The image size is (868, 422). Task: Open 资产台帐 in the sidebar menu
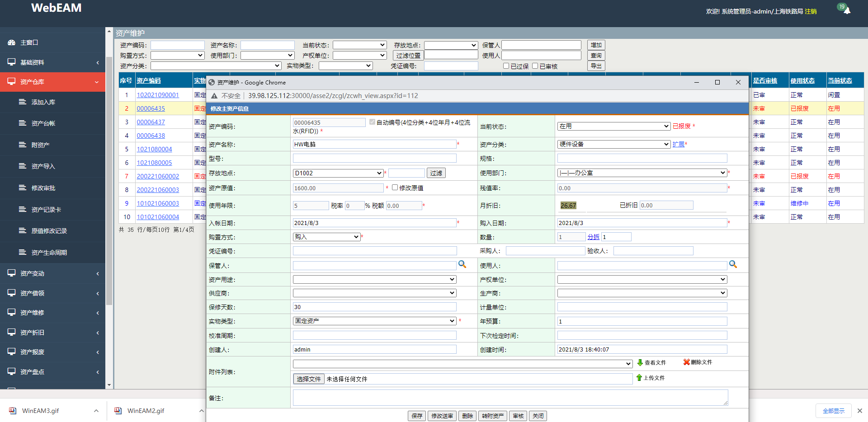click(x=43, y=123)
